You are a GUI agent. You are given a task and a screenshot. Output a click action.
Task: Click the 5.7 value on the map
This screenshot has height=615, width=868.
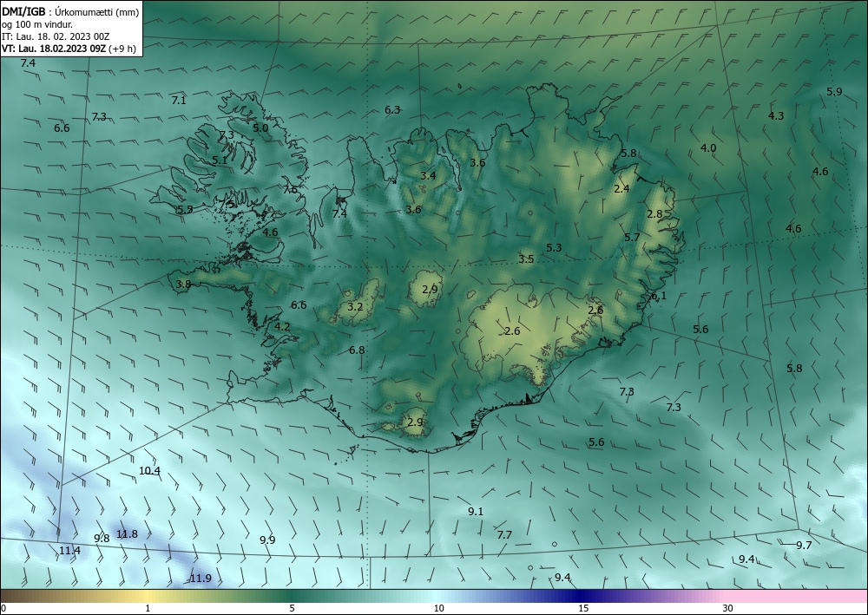tap(632, 238)
